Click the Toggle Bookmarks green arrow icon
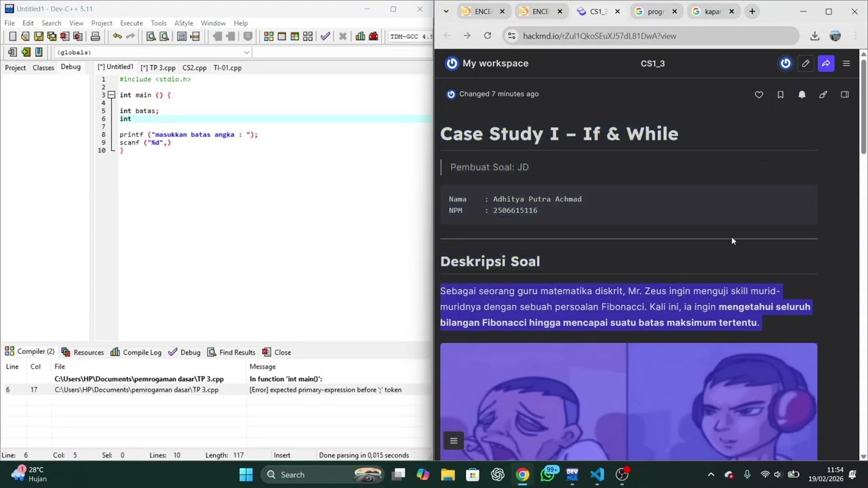 26,52
